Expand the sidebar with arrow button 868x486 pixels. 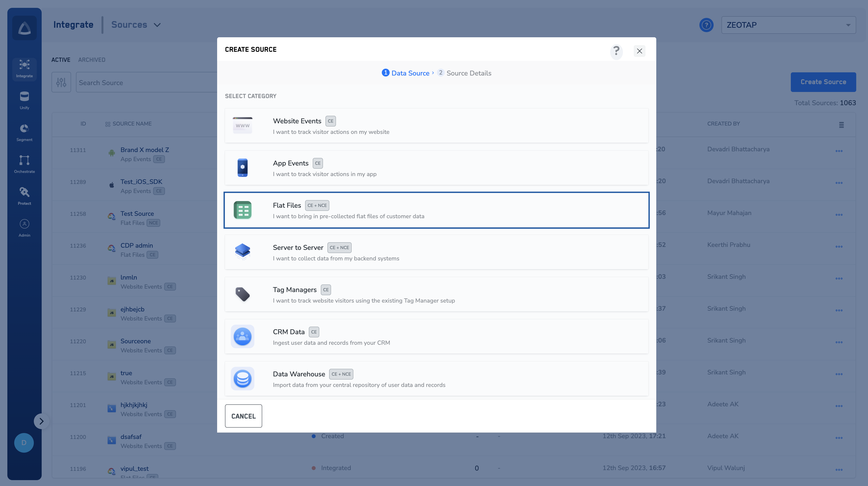click(x=41, y=421)
